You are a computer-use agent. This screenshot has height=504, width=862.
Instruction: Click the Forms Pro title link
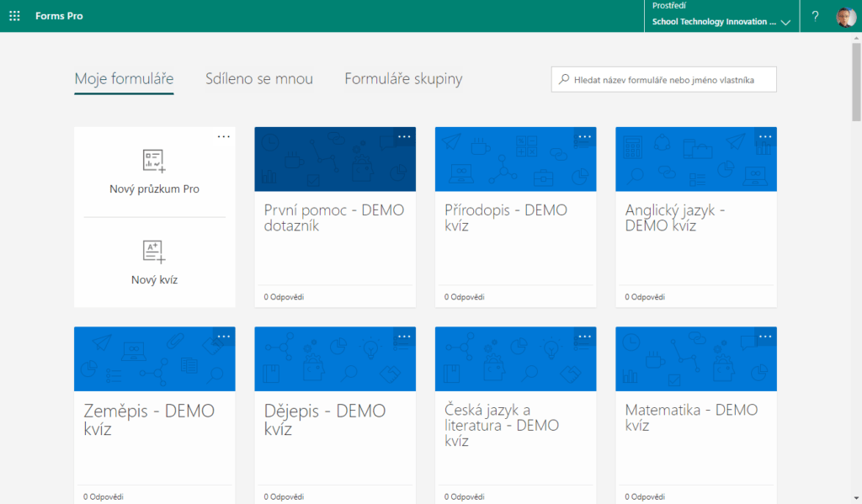pyautogui.click(x=60, y=16)
